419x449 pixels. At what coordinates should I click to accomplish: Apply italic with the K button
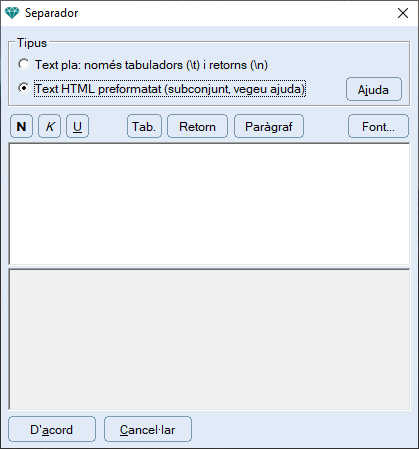(x=50, y=126)
